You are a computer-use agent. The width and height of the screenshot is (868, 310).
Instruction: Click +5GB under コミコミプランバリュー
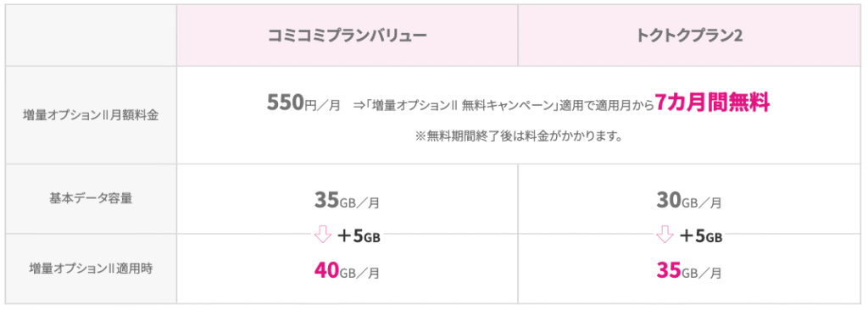[x=359, y=237]
